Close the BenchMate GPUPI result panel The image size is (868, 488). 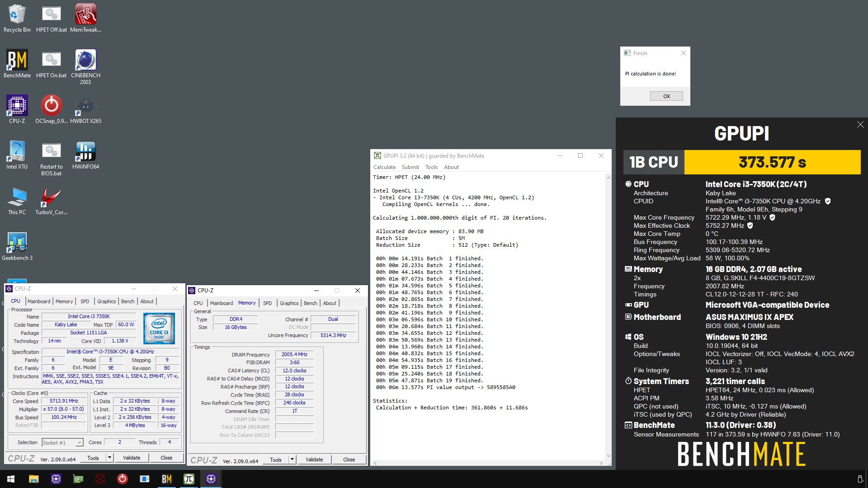pyautogui.click(x=860, y=125)
